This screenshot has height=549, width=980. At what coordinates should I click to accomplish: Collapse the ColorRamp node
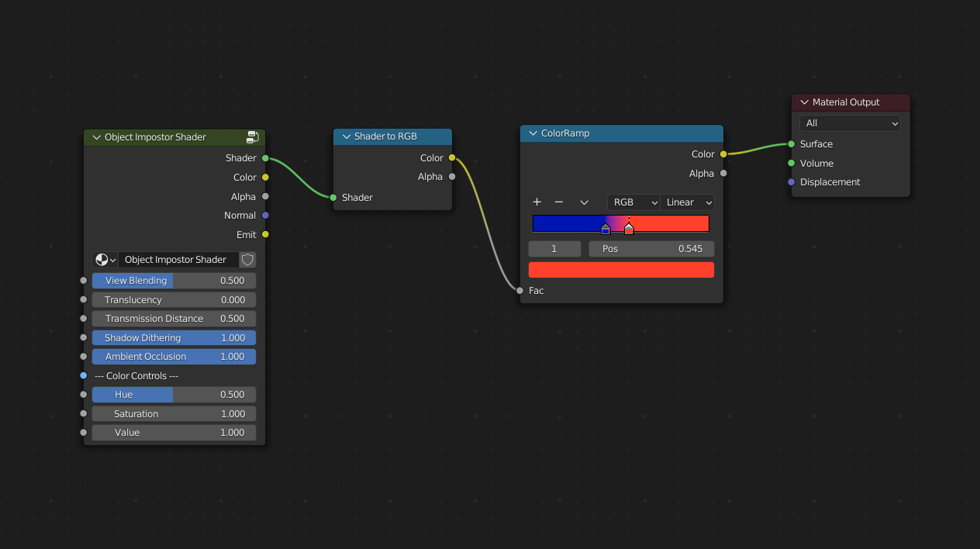[x=533, y=133]
